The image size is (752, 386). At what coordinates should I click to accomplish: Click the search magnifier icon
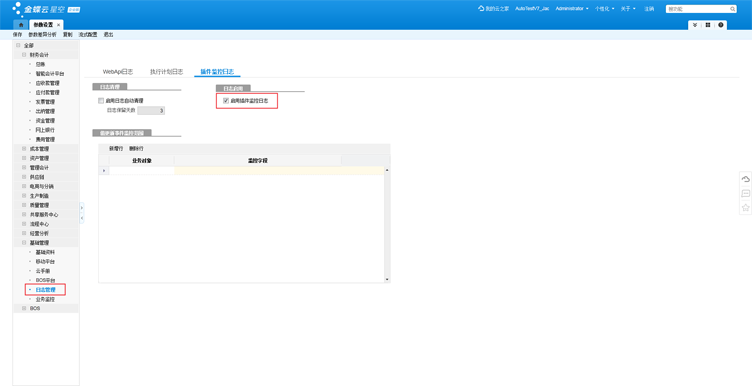[x=732, y=9]
